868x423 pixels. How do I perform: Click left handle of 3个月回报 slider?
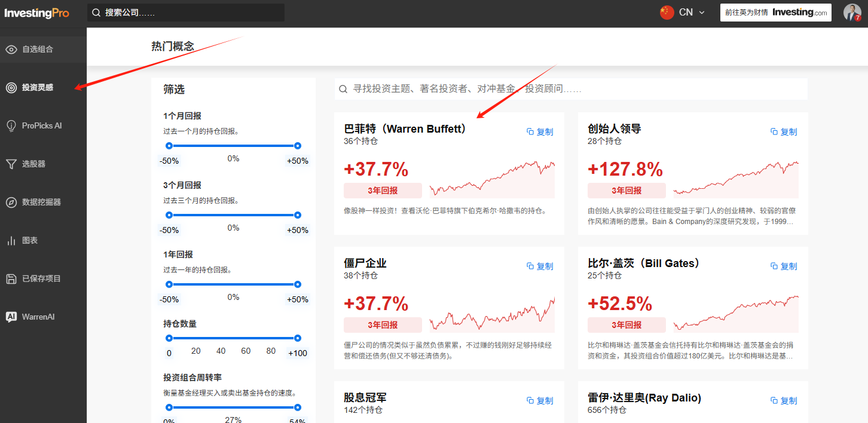pyautogui.click(x=169, y=215)
